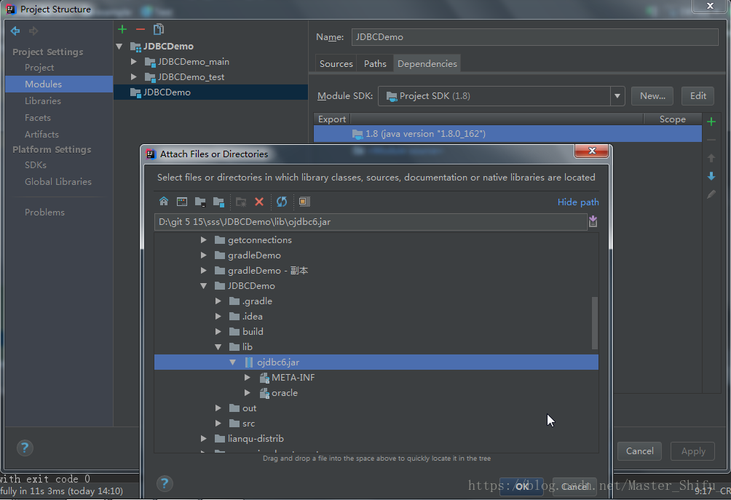Image resolution: width=731 pixels, height=500 pixels.
Task: Expand the JDBCDemo_main module node
Action: [x=134, y=62]
